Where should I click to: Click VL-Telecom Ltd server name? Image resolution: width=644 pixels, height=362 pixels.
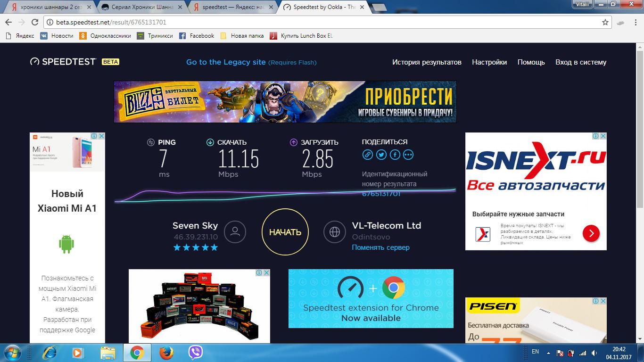click(387, 225)
